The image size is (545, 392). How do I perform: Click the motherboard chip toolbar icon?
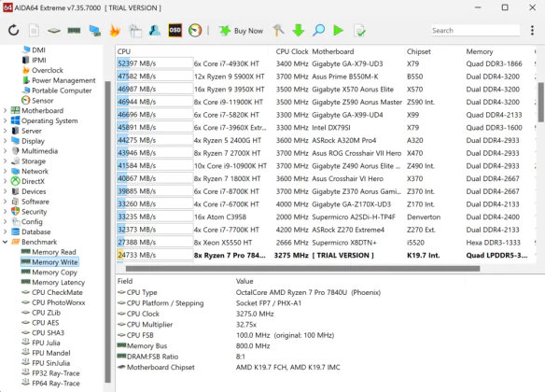pyautogui.click(x=54, y=31)
